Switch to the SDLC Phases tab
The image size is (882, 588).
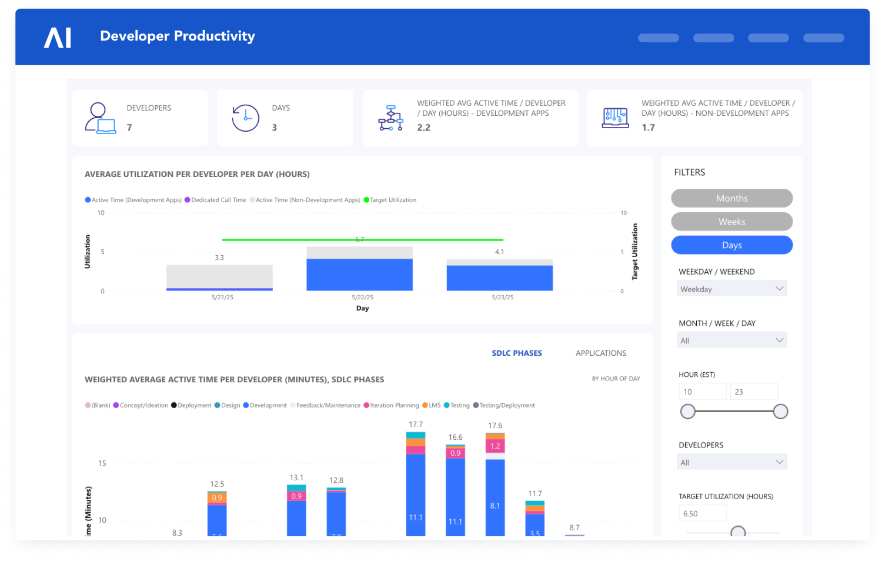(516, 353)
